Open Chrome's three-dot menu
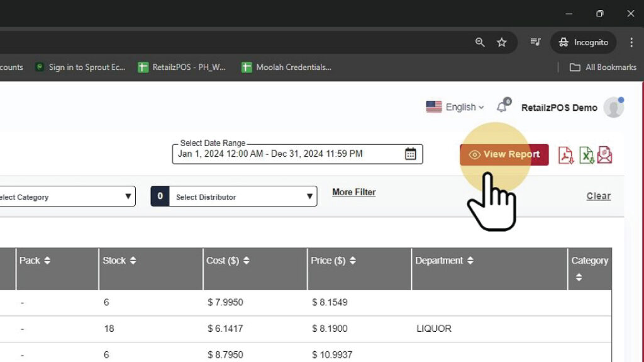This screenshot has height=362, width=644. 631,42
